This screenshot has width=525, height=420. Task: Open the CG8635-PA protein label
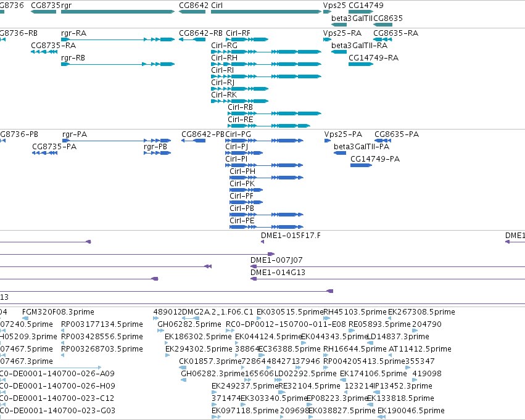pos(397,134)
